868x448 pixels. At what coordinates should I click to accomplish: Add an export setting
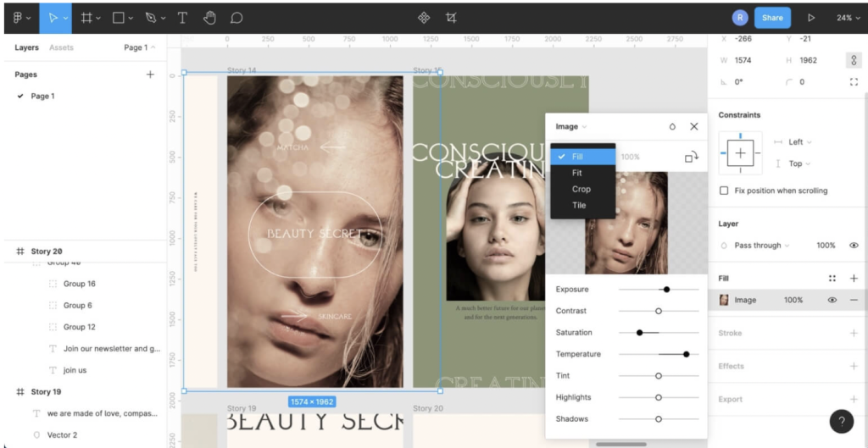854,400
